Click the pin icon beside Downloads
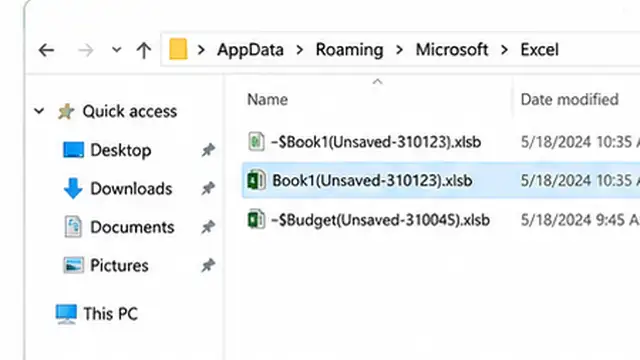 point(208,189)
